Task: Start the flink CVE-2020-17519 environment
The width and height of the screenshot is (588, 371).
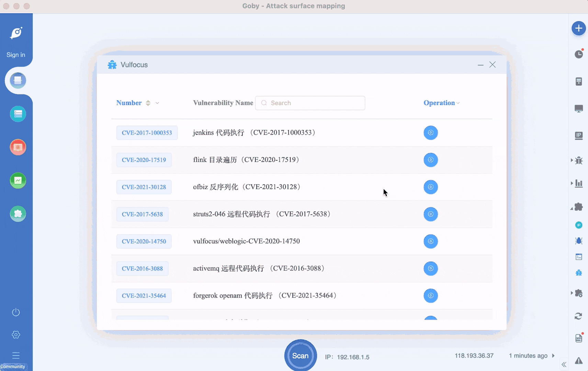Action: 430,160
